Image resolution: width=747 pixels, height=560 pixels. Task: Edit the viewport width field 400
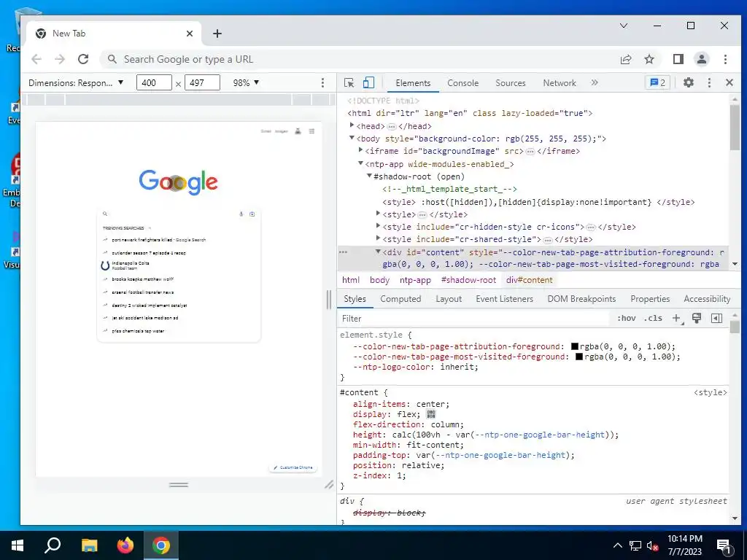154,83
